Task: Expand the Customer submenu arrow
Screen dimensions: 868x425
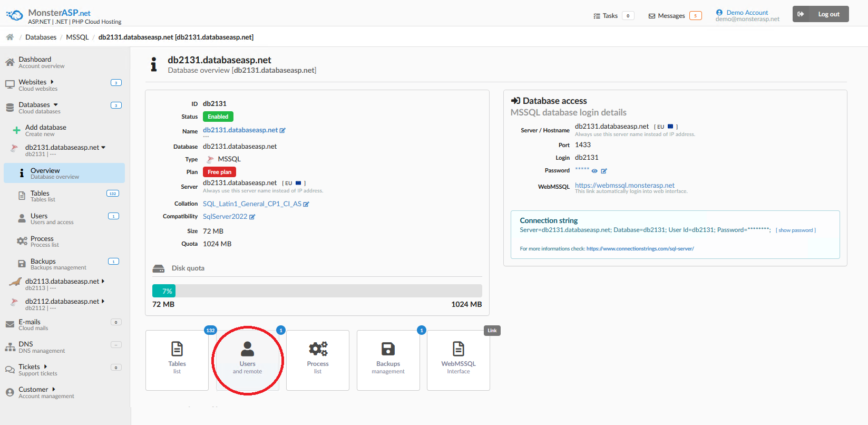Action: [x=54, y=389]
